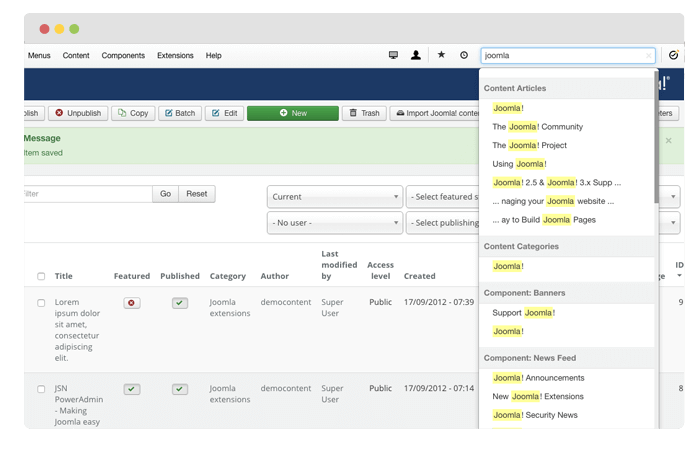The height and width of the screenshot is (450, 700).
Task: Check the select-all checkbox in table header
Action: pyautogui.click(x=41, y=276)
